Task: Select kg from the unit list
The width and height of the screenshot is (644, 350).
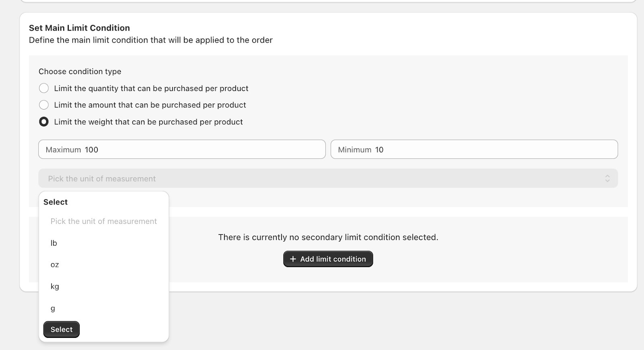Action: [55, 287]
